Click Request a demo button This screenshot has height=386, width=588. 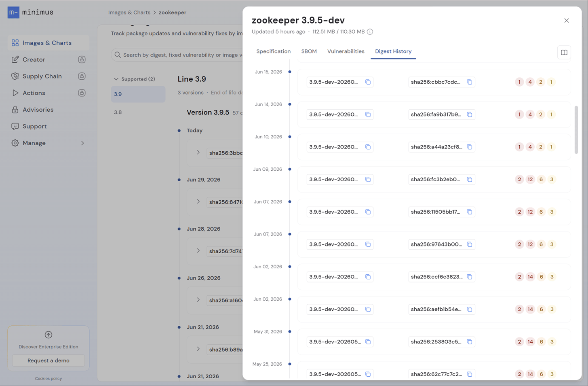coord(48,361)
